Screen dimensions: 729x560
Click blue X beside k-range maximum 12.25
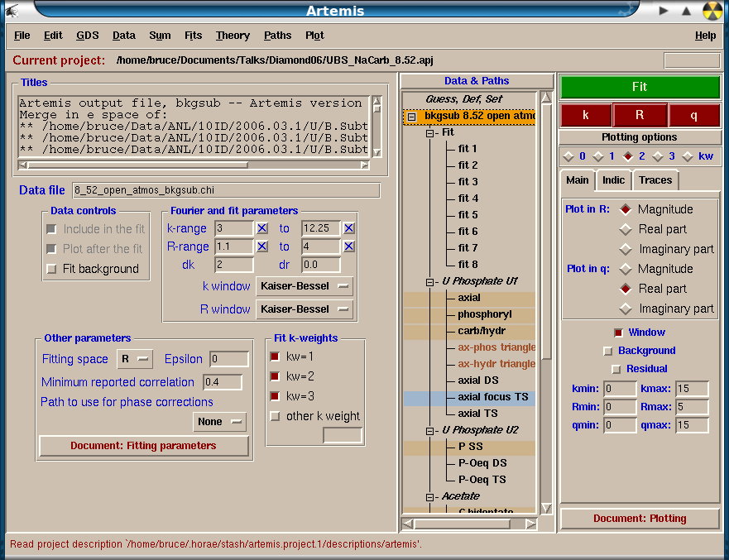[348, 228]
